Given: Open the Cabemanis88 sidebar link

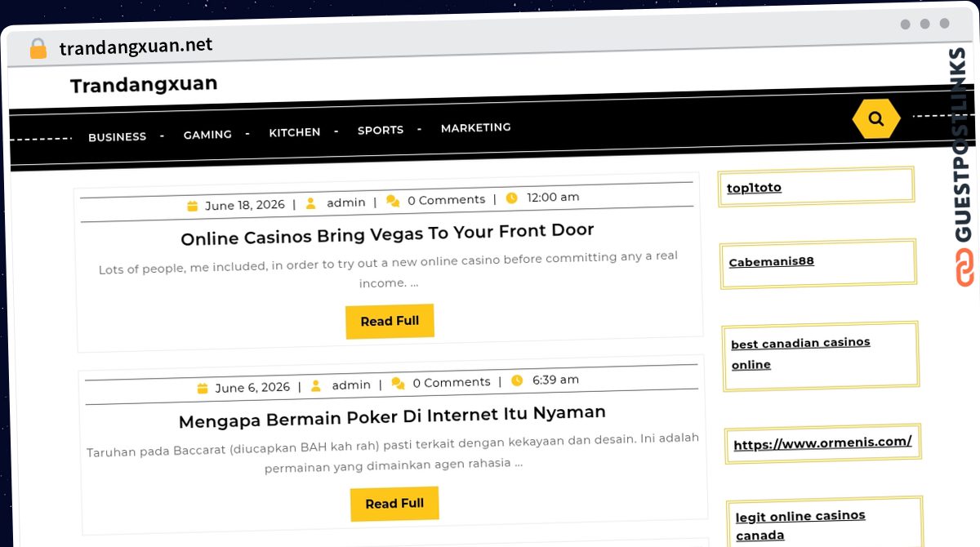Looking at the screenshot, I should [771, 262].
